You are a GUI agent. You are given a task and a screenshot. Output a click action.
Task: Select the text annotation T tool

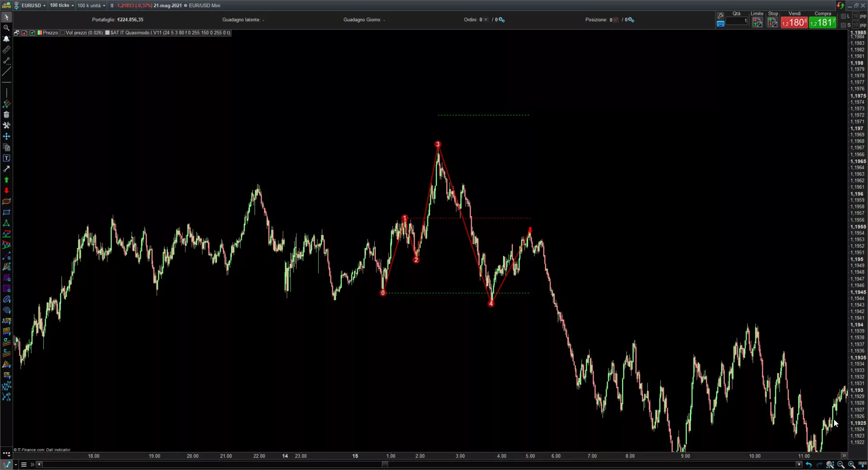[6, 158]
